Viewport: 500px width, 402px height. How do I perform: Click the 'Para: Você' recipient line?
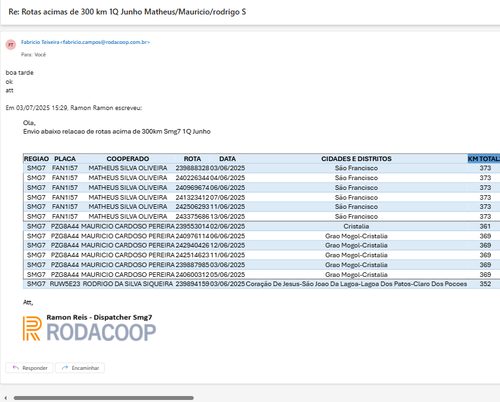point(33,55)
